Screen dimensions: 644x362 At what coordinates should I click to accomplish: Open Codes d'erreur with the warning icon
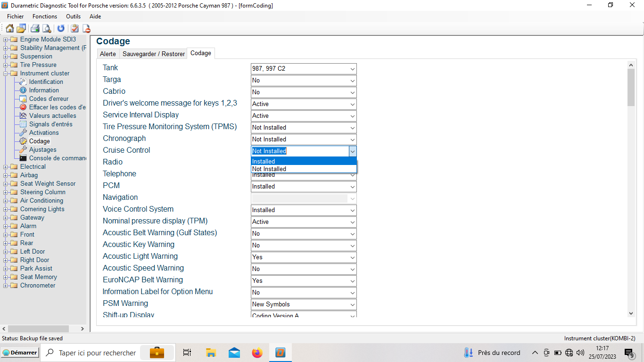[49, 99]
